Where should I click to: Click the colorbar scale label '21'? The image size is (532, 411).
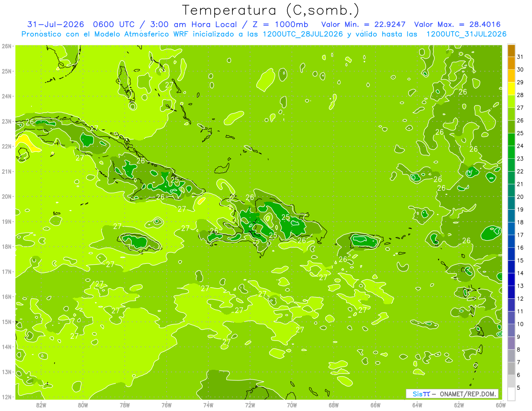[x=520, y=184]
